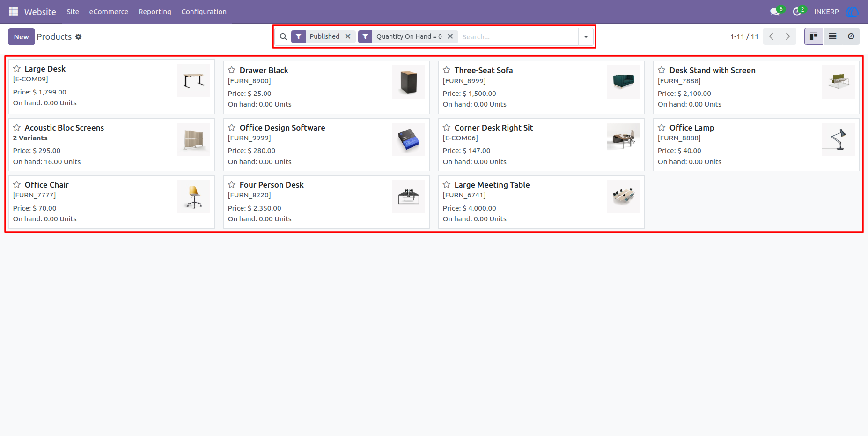Open the Four Person Desk thumbnail

409,196
